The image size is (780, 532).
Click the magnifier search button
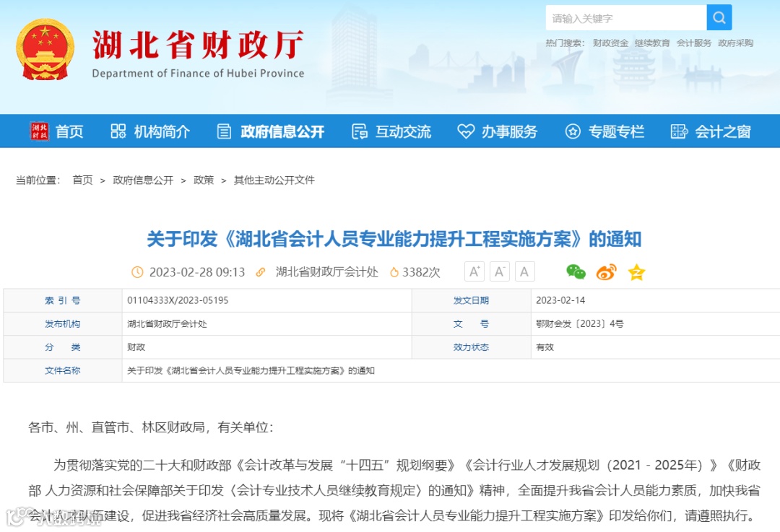719,18
